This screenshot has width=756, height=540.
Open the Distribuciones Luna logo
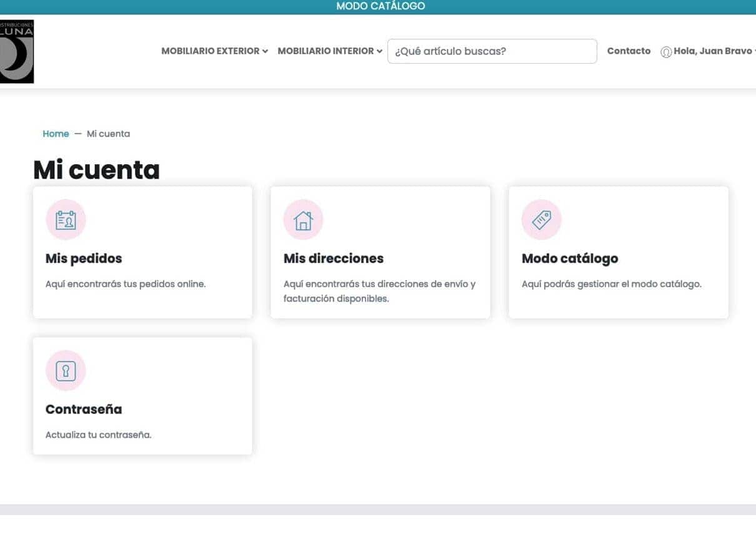point(17,52)
